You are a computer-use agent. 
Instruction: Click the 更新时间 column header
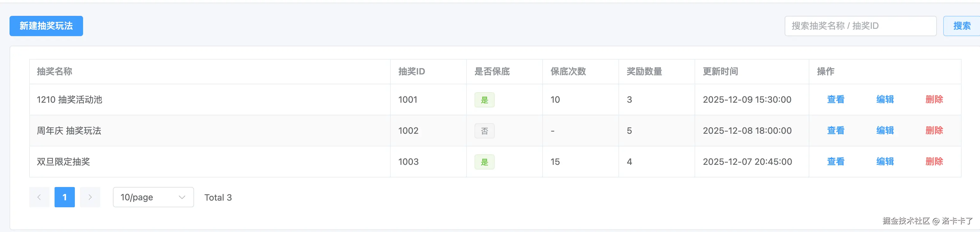720,72
